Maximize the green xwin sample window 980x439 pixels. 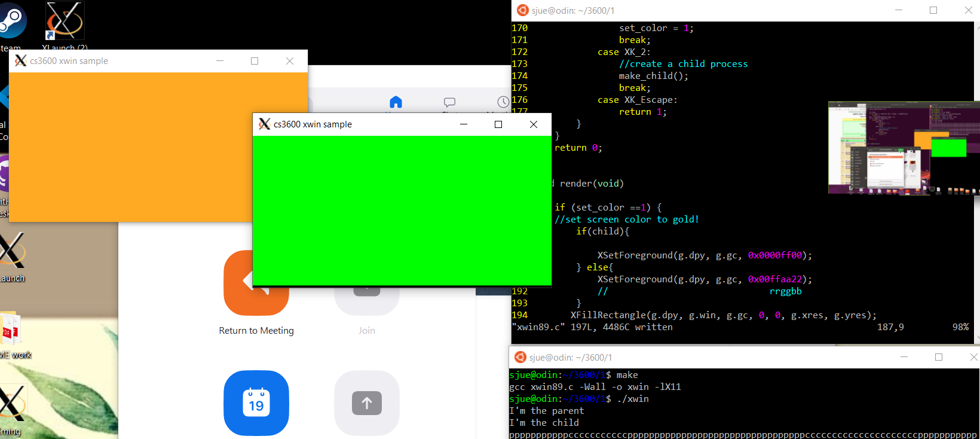click(498, 124)
